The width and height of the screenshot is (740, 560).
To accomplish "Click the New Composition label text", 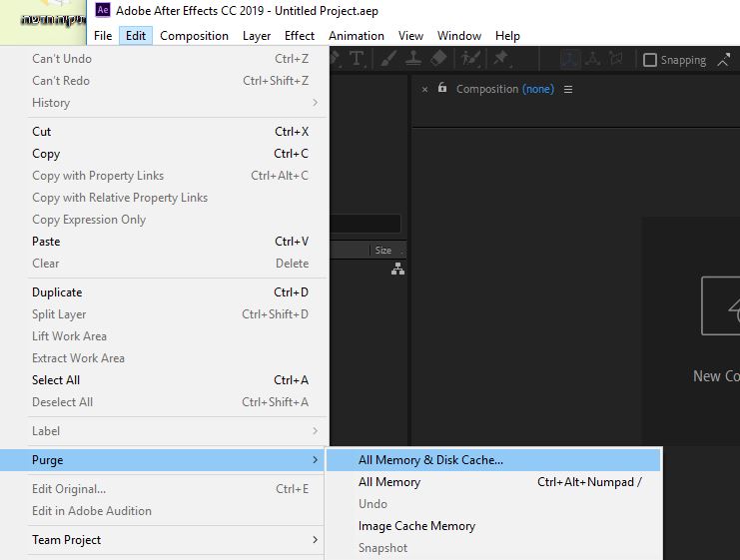I will coord(716,376).
